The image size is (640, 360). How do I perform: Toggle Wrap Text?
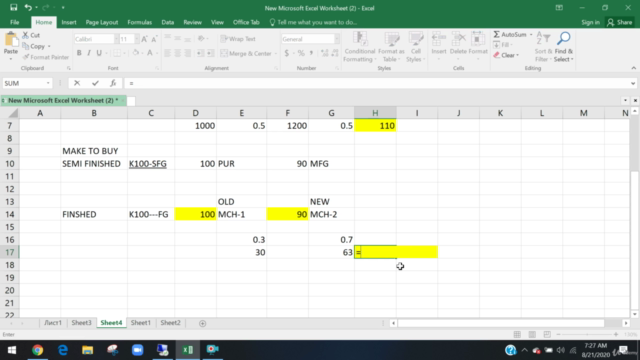click(238, 39)
